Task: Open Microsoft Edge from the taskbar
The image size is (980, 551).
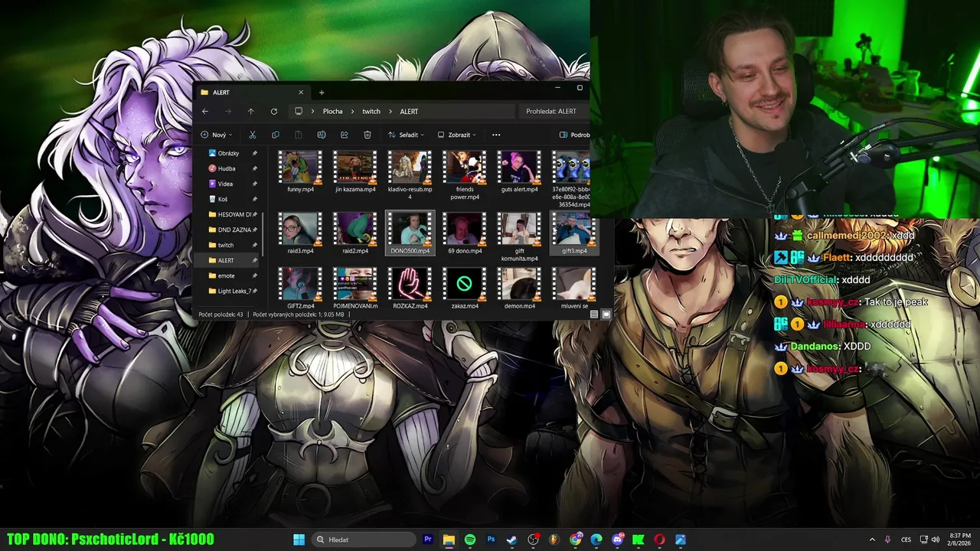Action: [596, 540]
